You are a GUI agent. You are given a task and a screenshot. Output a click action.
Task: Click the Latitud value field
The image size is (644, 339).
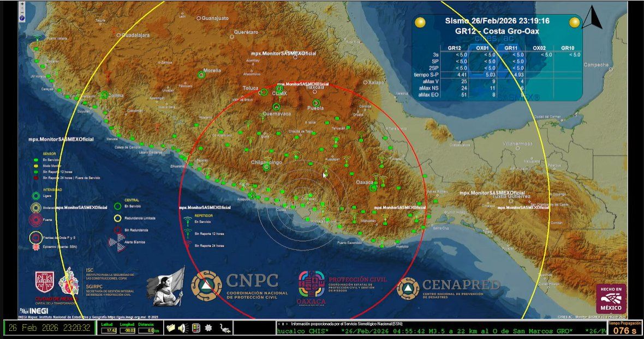coord(109,330)
